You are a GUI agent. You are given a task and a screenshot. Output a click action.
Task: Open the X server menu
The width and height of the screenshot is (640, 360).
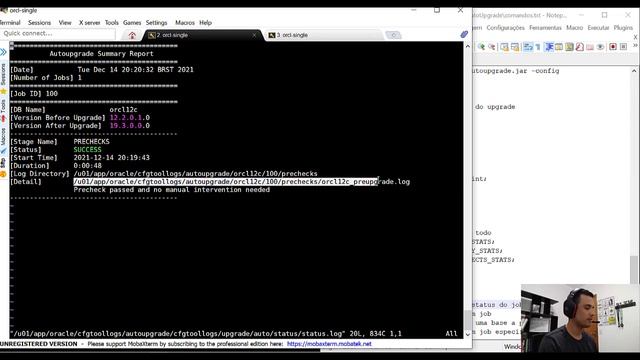pos(89,23)
